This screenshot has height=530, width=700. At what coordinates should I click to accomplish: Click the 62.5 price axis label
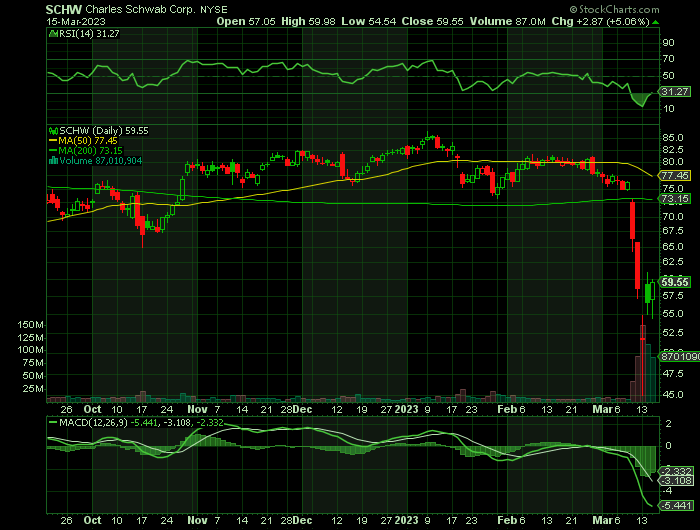coord(673,261)
